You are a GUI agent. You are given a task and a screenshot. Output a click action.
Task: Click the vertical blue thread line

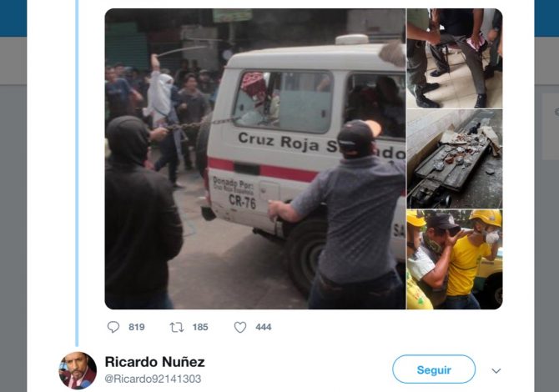pyautogui.click(x=77, y=173)
